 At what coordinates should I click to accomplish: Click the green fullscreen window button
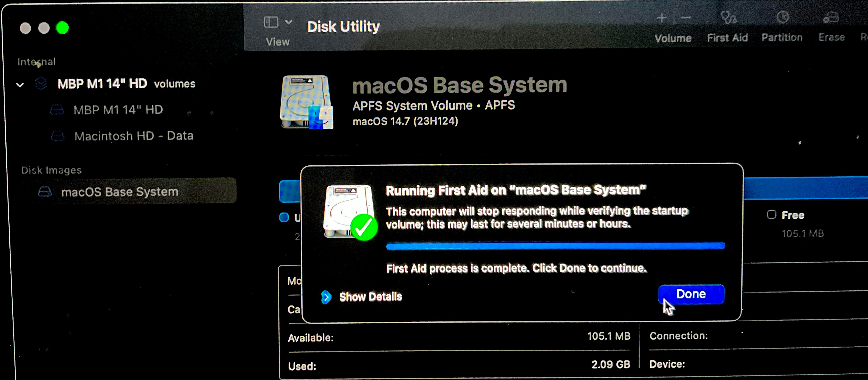click(62, 28)
